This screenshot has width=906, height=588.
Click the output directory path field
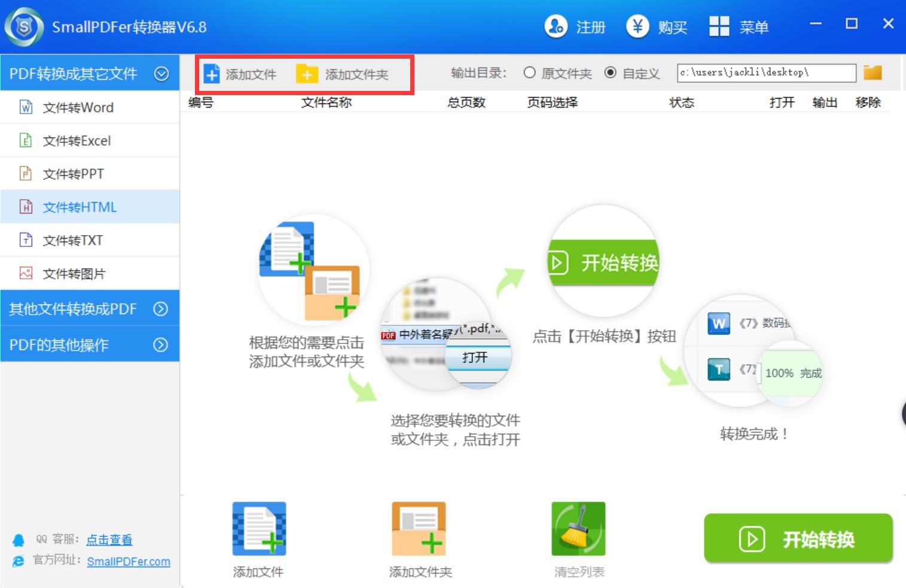coord(767,72)
